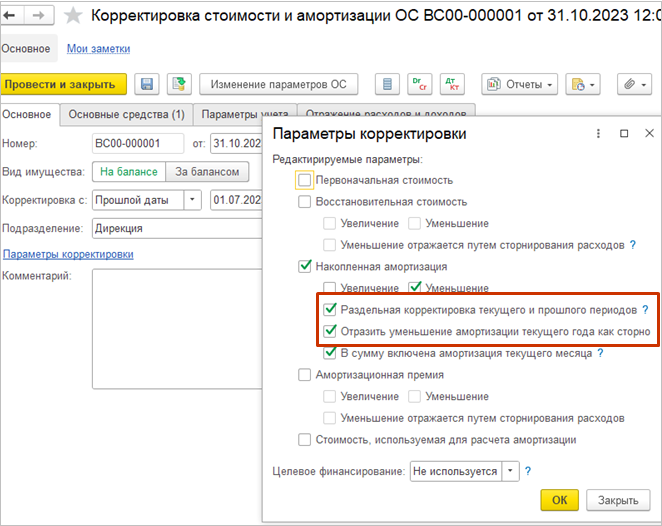Click the back navigation arrow

click(15, 16)
